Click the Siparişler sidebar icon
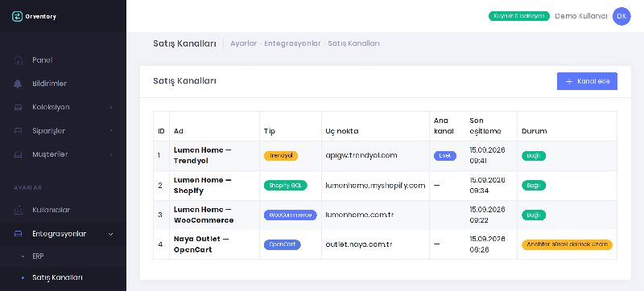644x291 pixels. click(18, 131)
